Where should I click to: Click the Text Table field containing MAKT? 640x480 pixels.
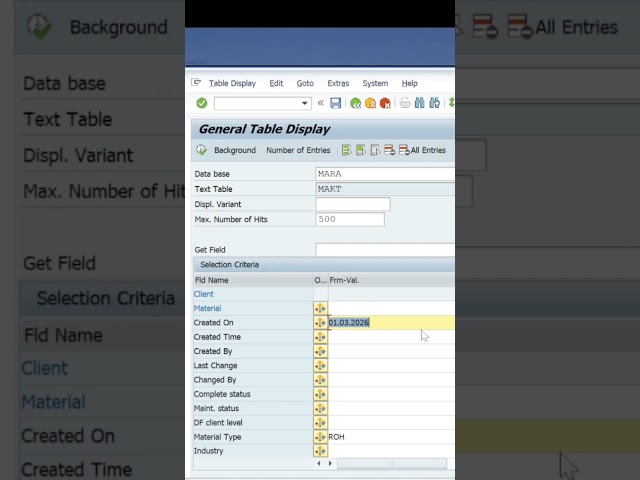tap(385, 189)
